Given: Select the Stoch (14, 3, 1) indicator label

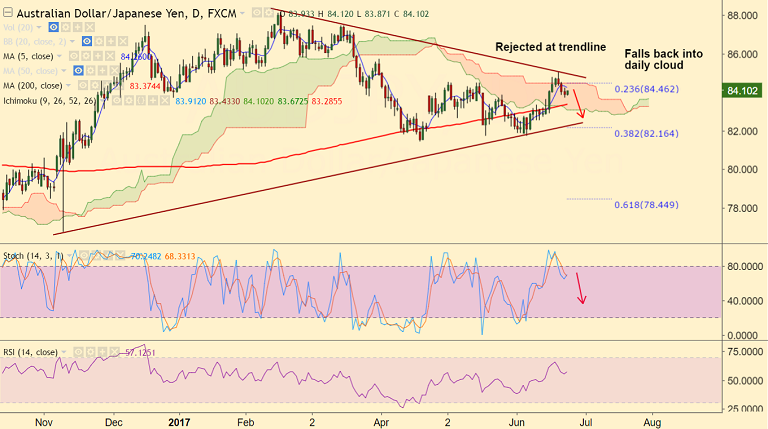Looking at the screenshot, I should [x=33, y=256].
